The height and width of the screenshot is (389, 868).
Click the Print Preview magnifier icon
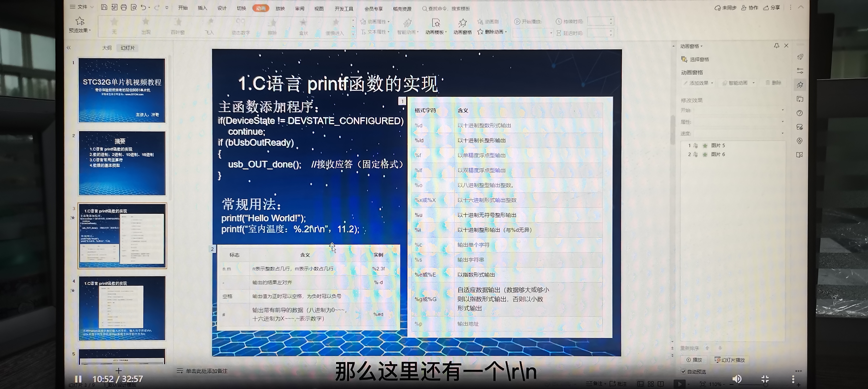pyautogui.click(x=134, y=7)
